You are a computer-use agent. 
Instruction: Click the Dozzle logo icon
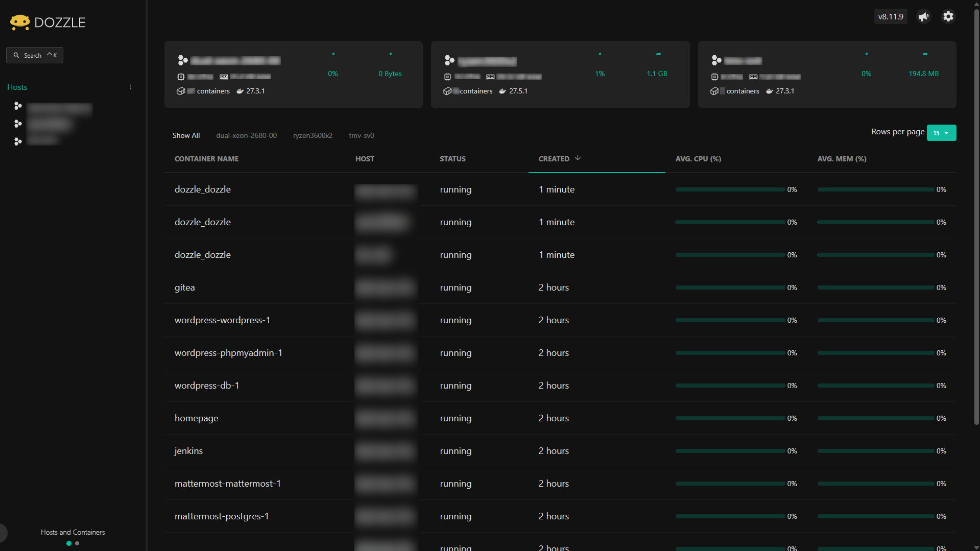(20, 22)
